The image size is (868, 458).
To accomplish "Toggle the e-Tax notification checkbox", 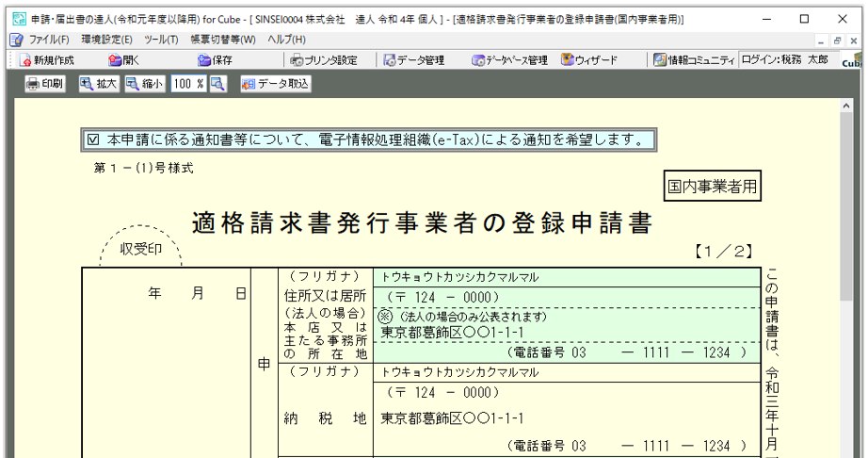I will coord(93,139).
